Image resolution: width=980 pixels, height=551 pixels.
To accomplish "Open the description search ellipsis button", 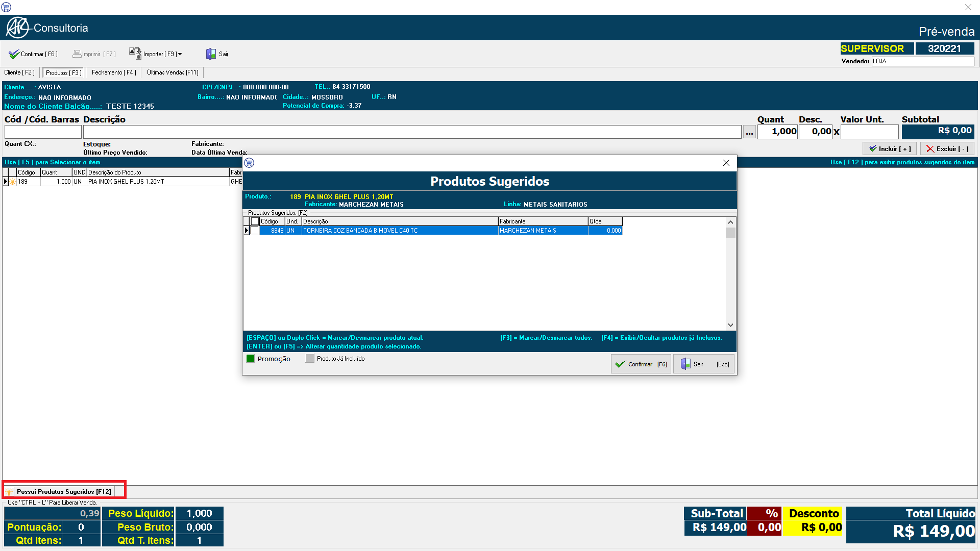I will tap(749, 132).
